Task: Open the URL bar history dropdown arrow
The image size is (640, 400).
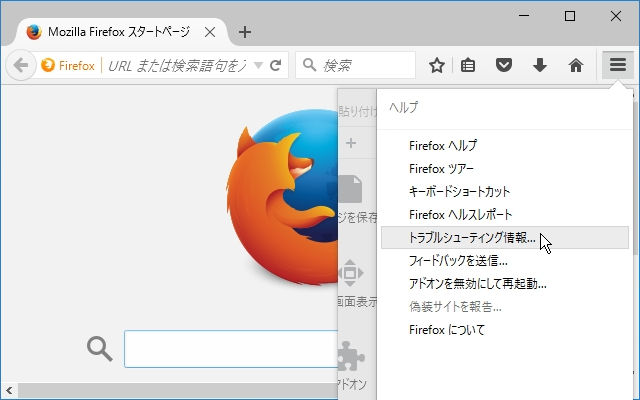Action: tap(258, 65)
